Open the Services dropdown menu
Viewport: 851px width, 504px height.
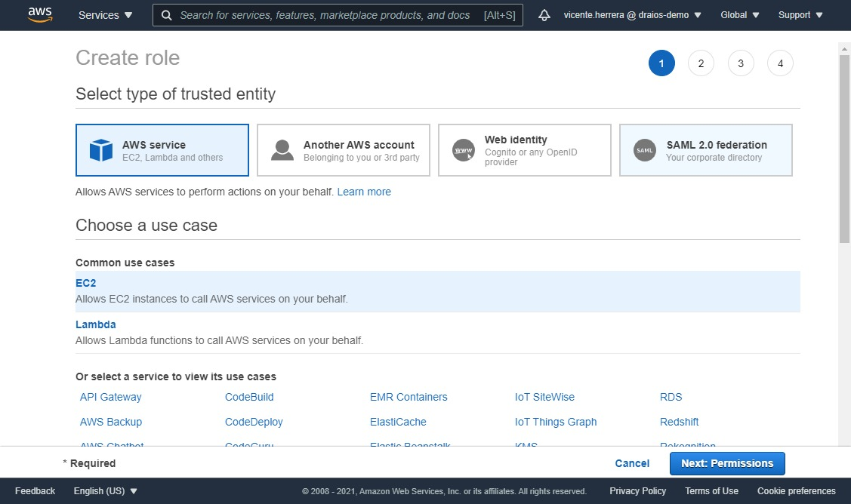105,15
